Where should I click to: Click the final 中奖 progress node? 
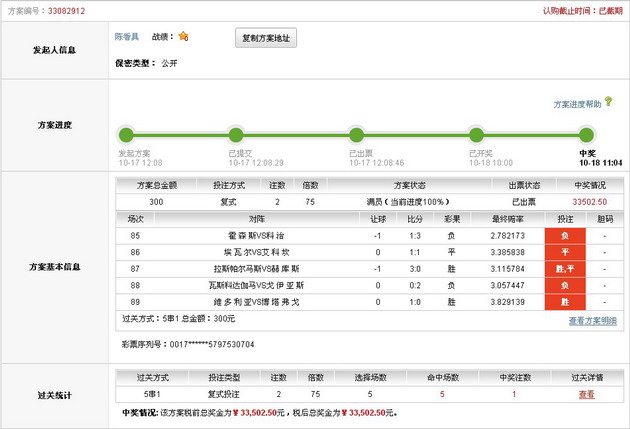(589, 135)
